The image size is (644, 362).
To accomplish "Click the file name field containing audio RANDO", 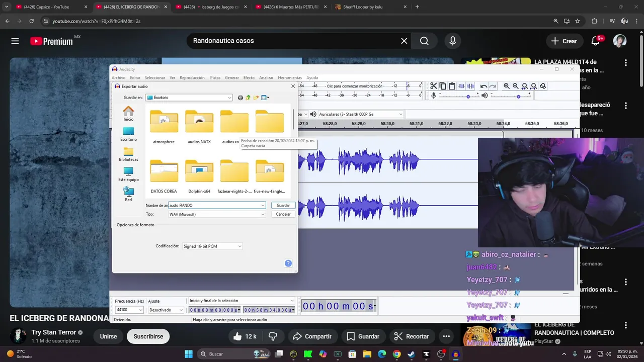I will pyautogui.click(x=217, y=205).
